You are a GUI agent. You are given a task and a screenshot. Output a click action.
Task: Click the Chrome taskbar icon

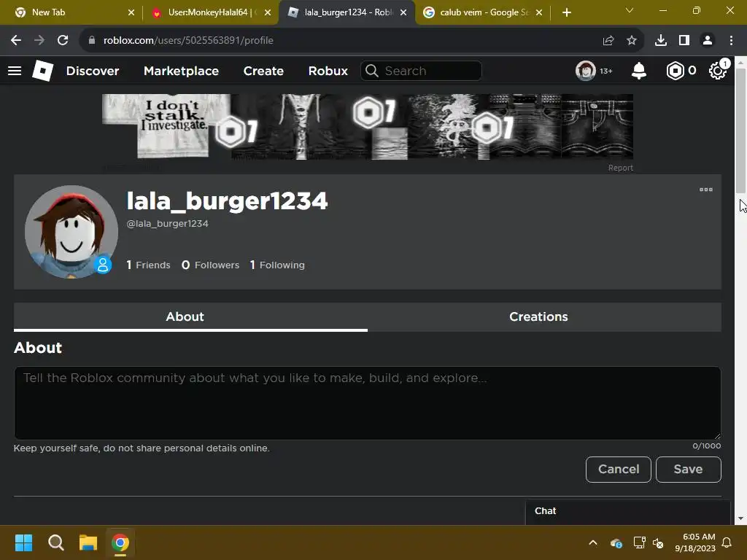pyautogui.click(x=120, y=542)
